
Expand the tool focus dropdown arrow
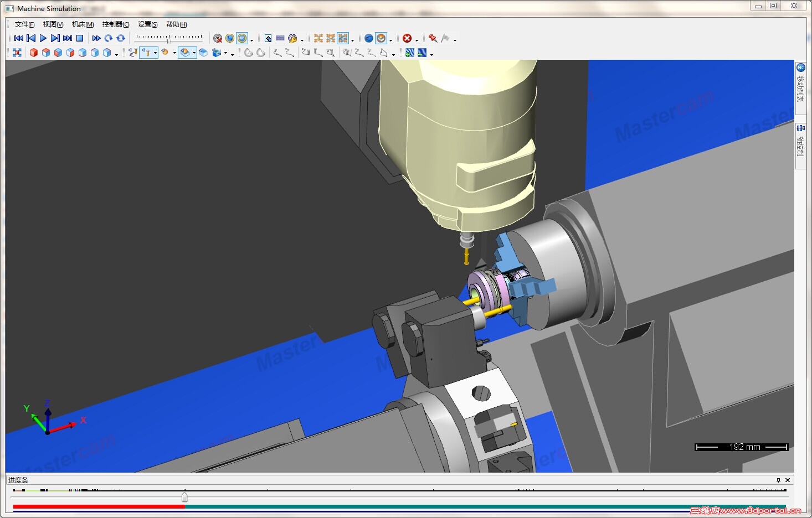155,53
